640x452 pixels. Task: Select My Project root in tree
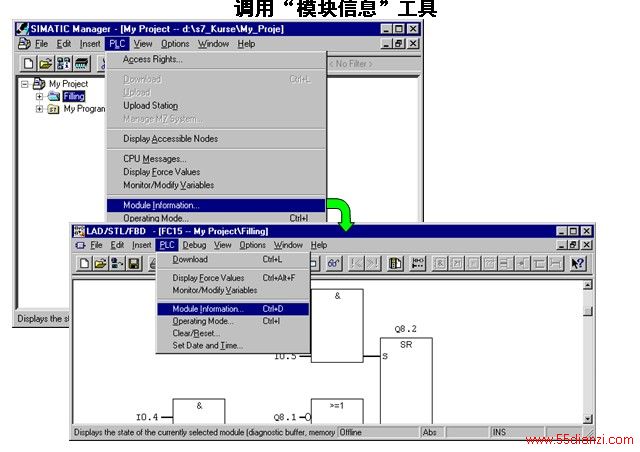[x=68, y=84]
